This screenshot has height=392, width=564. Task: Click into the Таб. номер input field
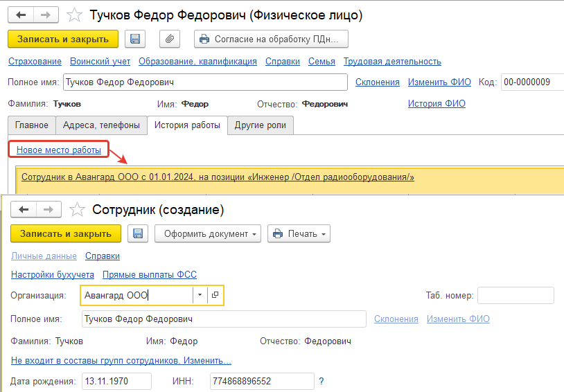[515, 295]
